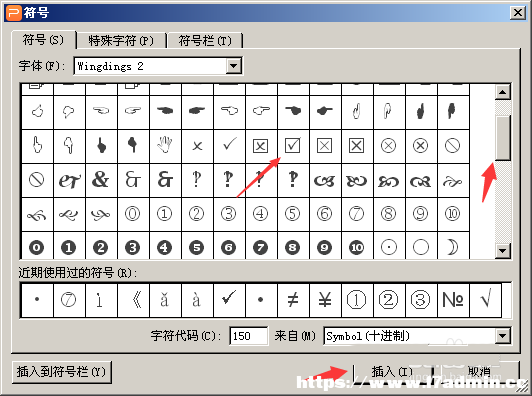Click the recently used ≠ symbol
This screenshot has width=532, height=396.
pos(293,300)
